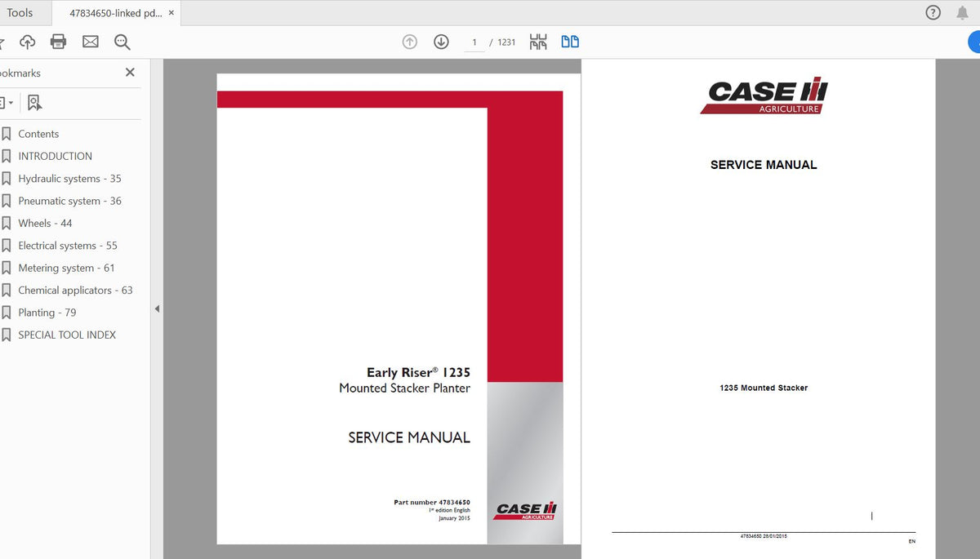Click the bookmark icon beside SPECIAL TOOL INDEX

[x=7, y=335]
